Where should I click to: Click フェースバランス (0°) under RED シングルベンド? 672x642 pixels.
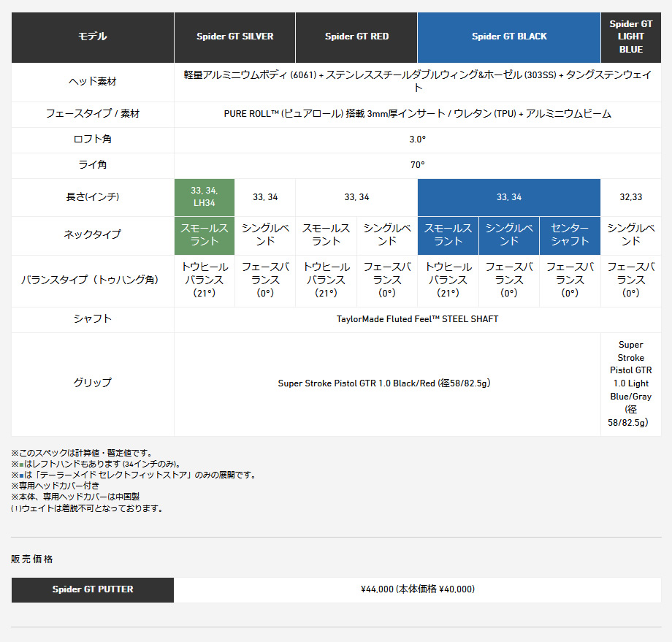pos(387,280)
